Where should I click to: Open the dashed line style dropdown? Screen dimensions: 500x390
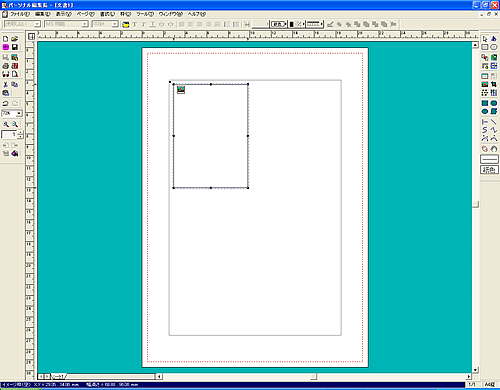coord(315,24)
